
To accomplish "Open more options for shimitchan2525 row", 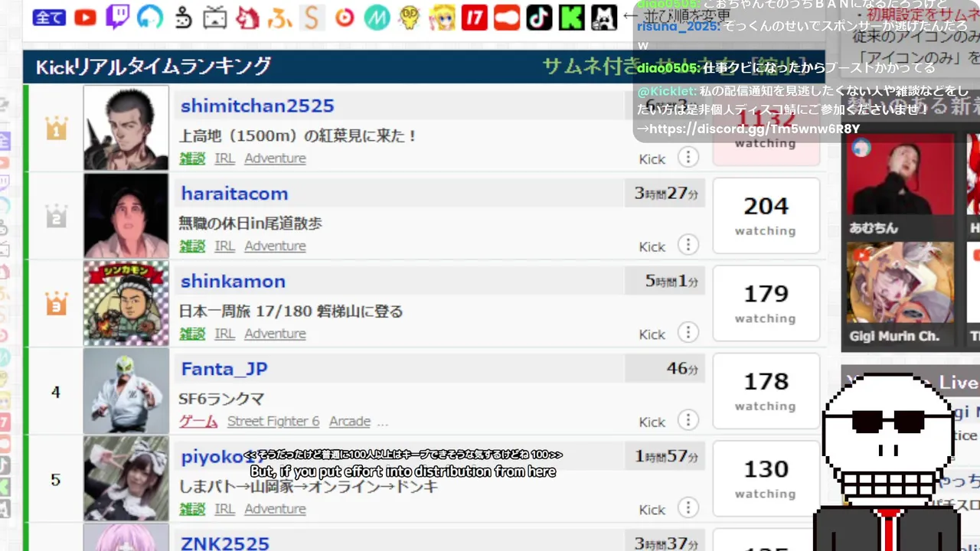I will pos(688,157).
